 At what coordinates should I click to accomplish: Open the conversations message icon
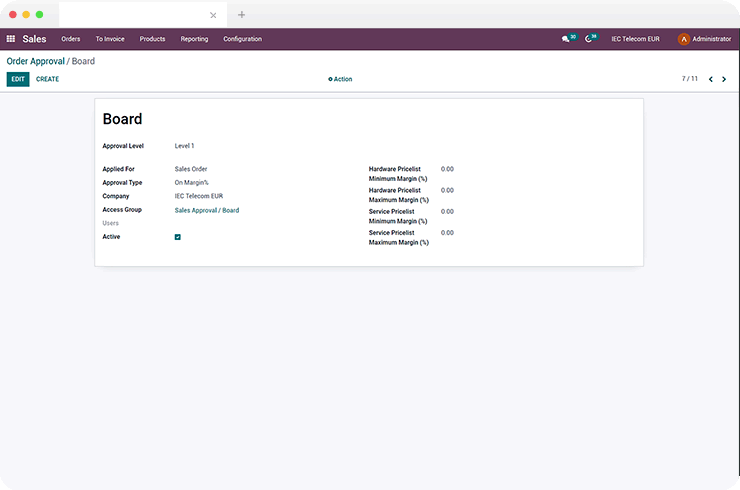pos(565,39)
